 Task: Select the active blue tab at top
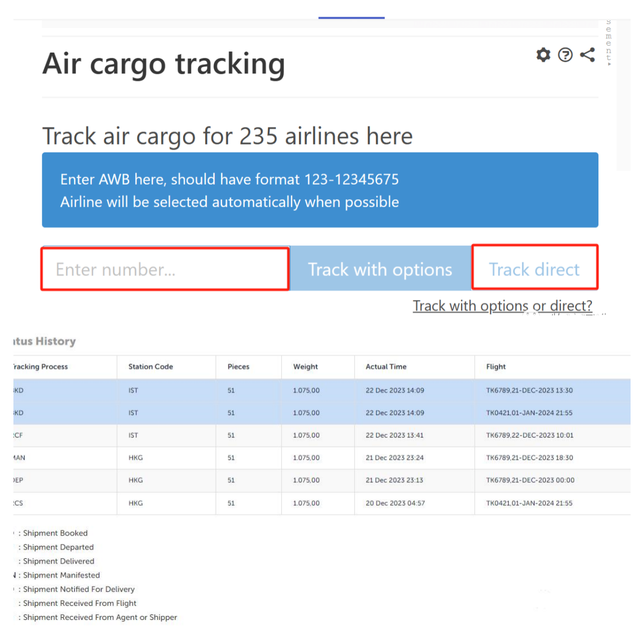click(351, 17)
